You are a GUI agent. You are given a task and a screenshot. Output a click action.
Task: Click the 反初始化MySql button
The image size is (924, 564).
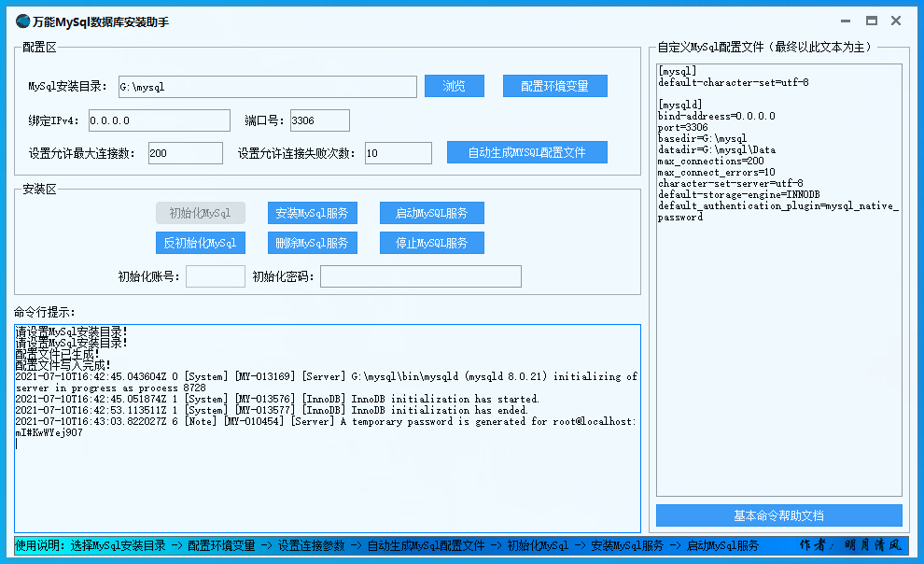click(200, 243)
